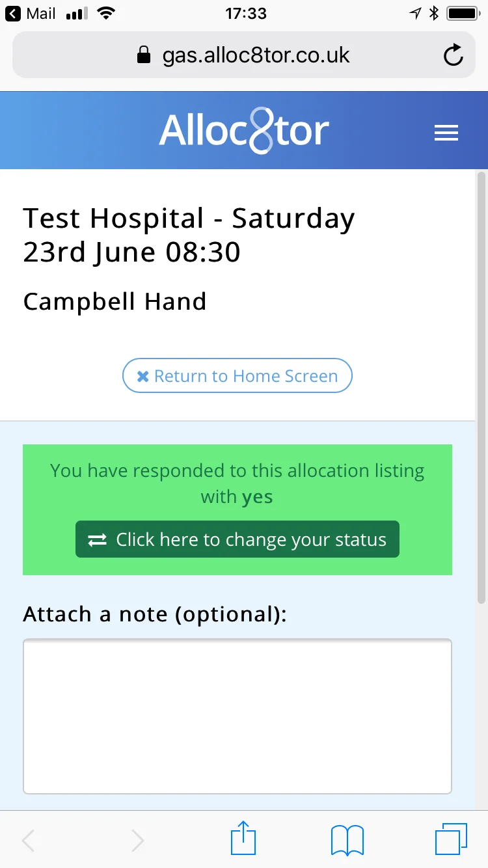Click here to change your status

tap(237, 539)
